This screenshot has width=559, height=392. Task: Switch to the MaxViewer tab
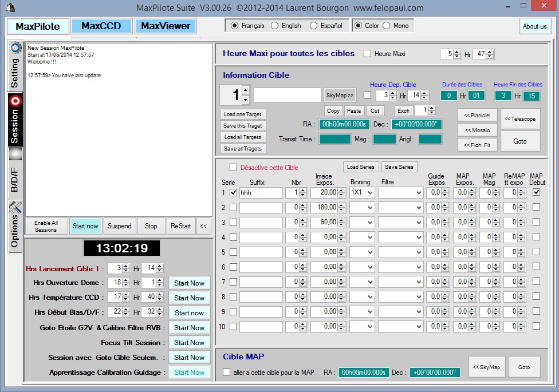pos(166,26)
